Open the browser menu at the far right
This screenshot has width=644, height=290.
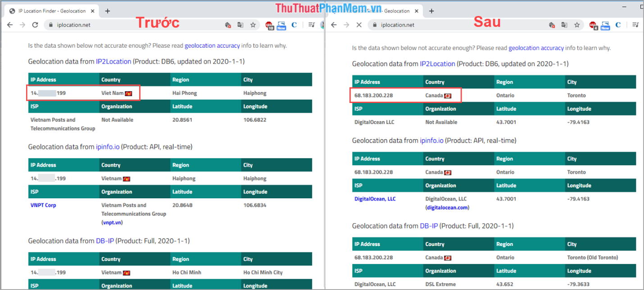[636, 25]
